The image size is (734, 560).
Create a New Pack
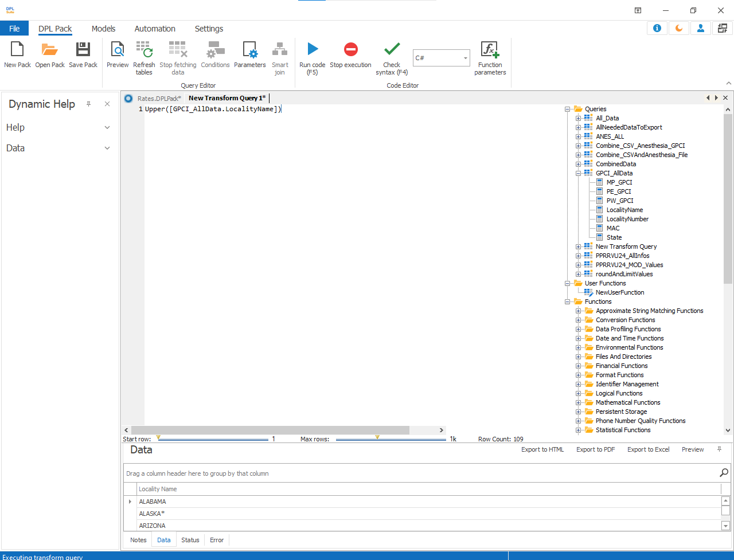coord(17,56)
